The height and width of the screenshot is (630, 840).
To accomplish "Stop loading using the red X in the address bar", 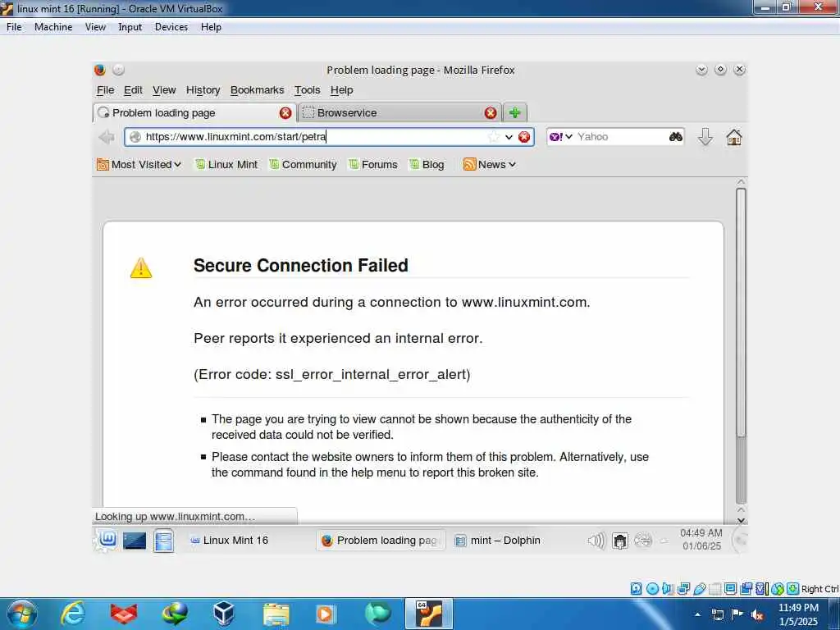I will point(524,137).
